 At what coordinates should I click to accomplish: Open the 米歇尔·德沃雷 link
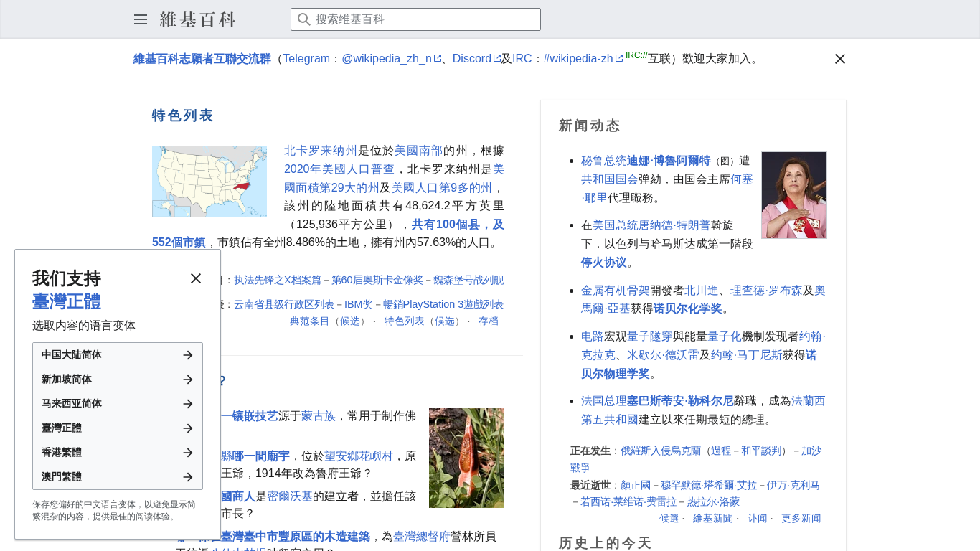click(x=663, y=355)
